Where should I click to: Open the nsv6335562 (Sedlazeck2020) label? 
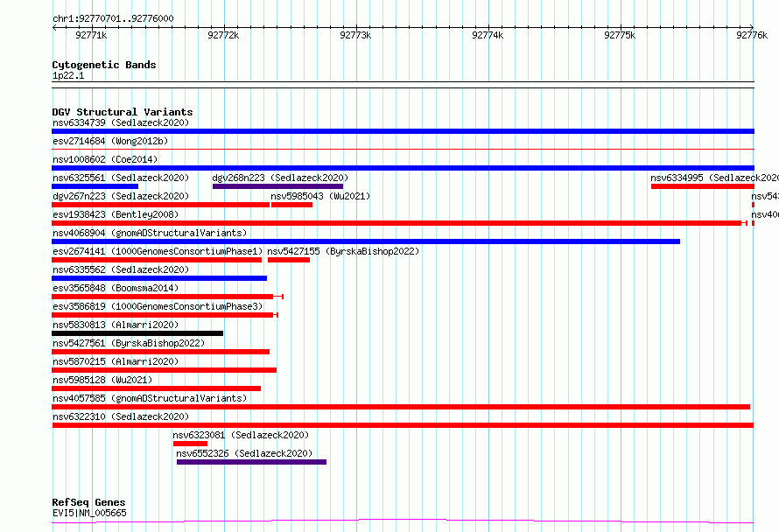[121, 269]
